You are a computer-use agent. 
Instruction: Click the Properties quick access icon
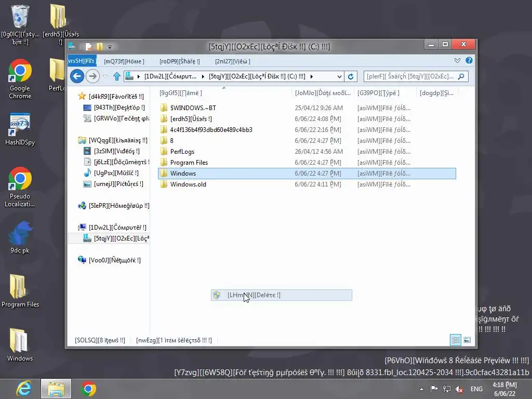point(88,46)
